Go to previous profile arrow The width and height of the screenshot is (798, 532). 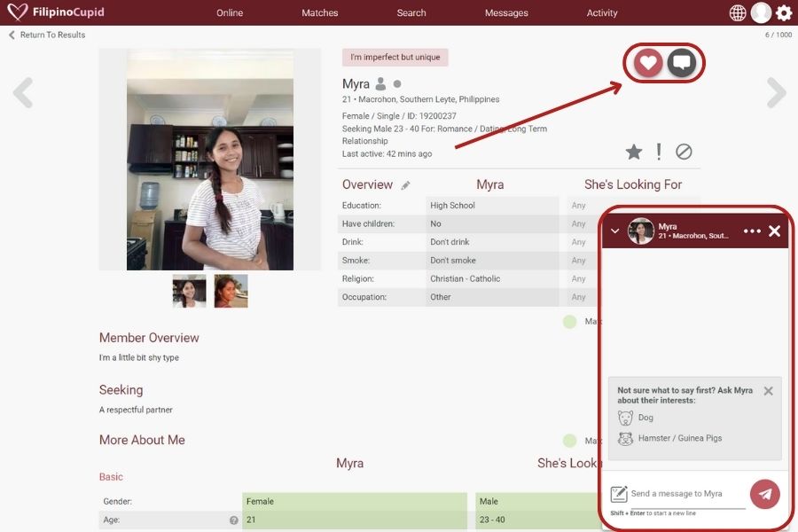point(23,92)
